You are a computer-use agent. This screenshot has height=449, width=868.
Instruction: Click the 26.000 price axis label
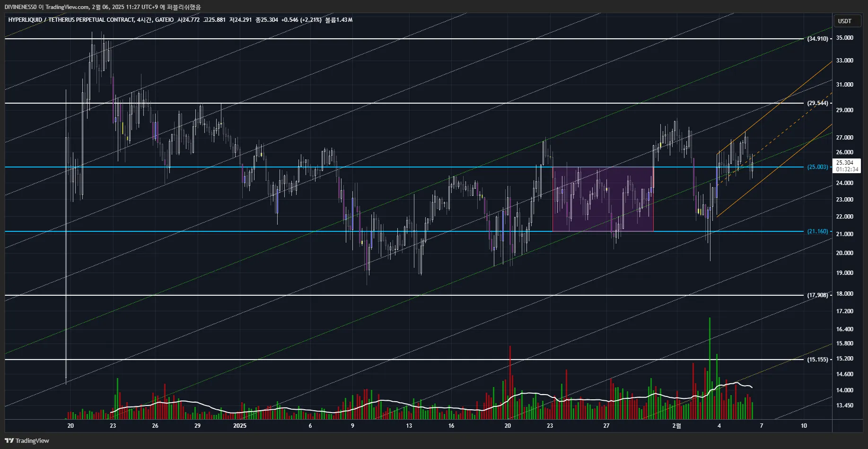[845, 152]
